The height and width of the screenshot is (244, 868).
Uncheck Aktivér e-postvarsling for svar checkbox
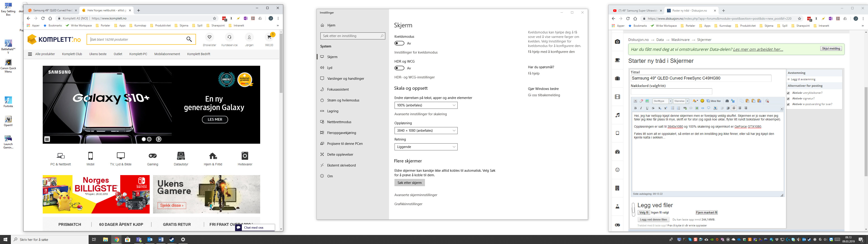pyautogui.click(x=788, y=104)
